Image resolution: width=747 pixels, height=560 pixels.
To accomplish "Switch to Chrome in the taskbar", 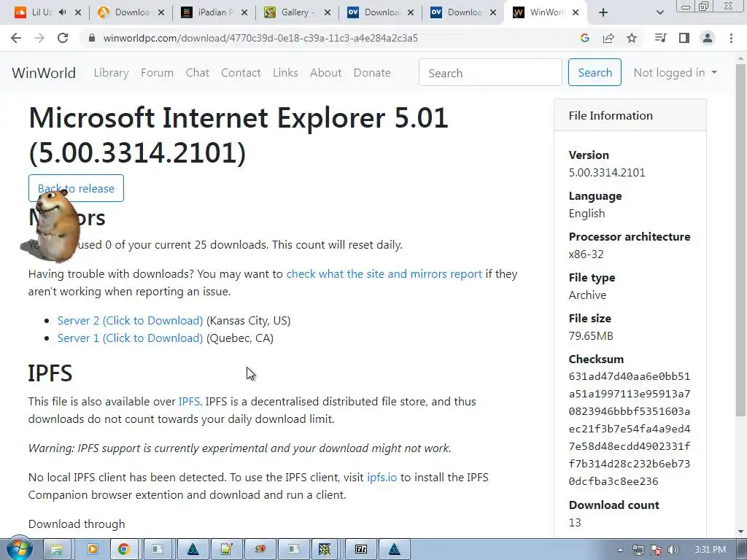I will [x=124, y=550].
